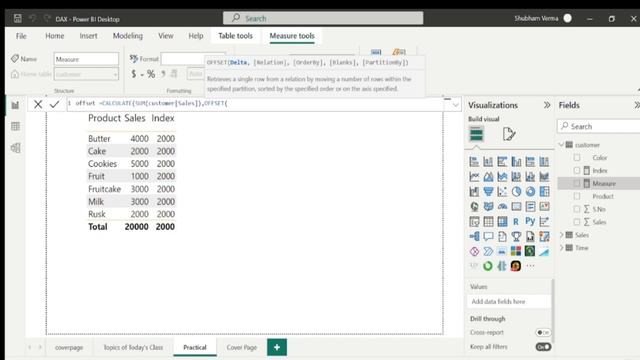The width and height of the screenshot is (640, 360).
Task: Select the scatter chart visual
Action: click(502, 191)
